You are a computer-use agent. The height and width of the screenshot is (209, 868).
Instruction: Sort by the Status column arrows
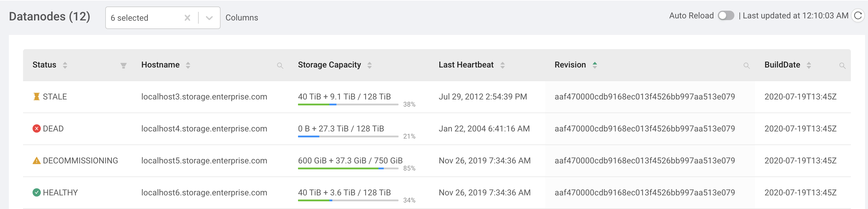pos(65,65)
